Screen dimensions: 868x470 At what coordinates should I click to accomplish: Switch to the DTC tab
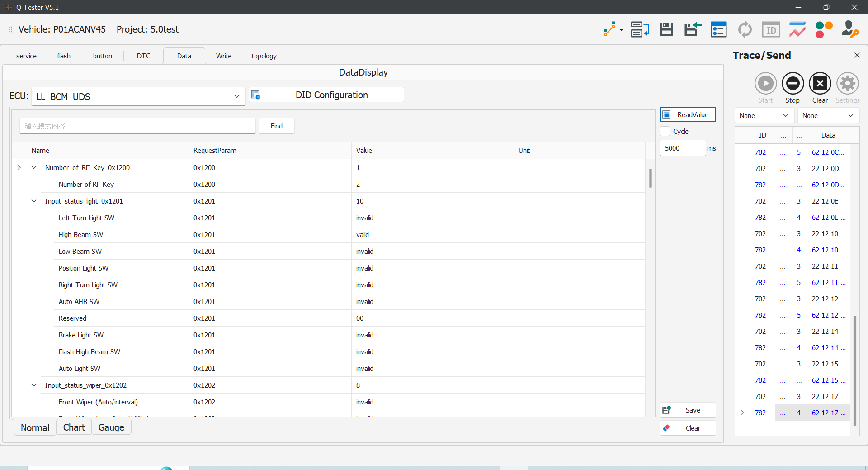click(143, 56)
